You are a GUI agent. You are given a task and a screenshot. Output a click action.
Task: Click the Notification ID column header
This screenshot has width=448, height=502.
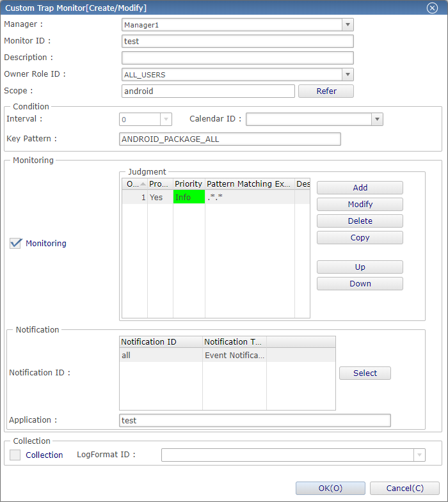[x=161, y=342]
